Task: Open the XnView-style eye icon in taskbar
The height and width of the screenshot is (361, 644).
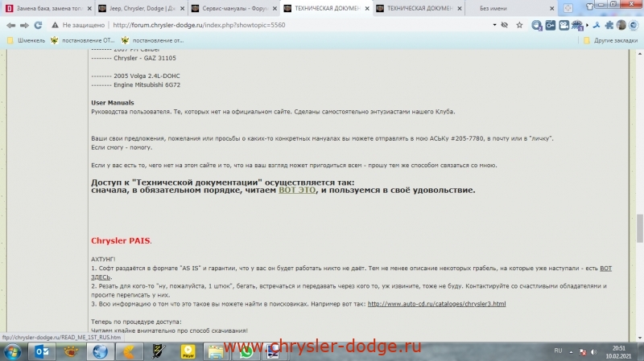Action: pos(71,352)
